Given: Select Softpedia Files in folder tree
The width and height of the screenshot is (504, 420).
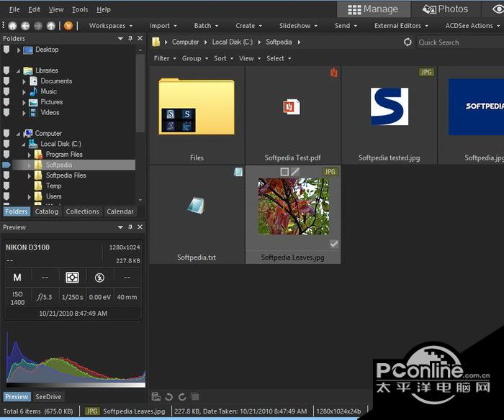Looking at the screenshot, I should pyautogui.click(x=66, y=175).
